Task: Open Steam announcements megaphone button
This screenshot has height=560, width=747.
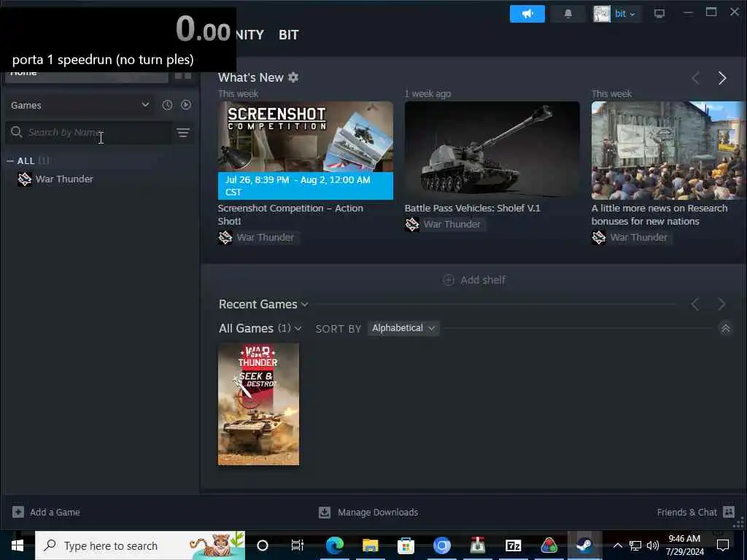Action: point(527,14)
